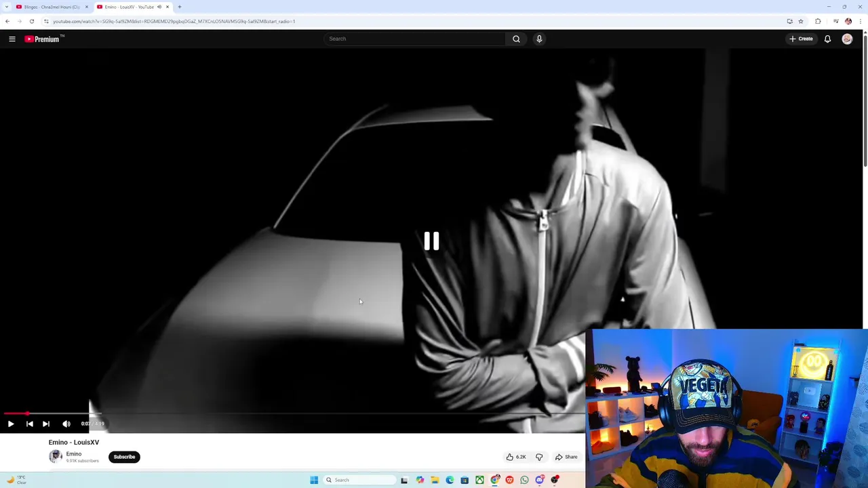Go to previous video in the player

pyautogui.click(x=29, y=424)
